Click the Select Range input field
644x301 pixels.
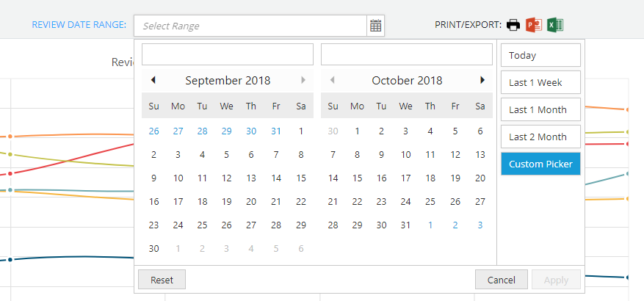coord(250,26)
